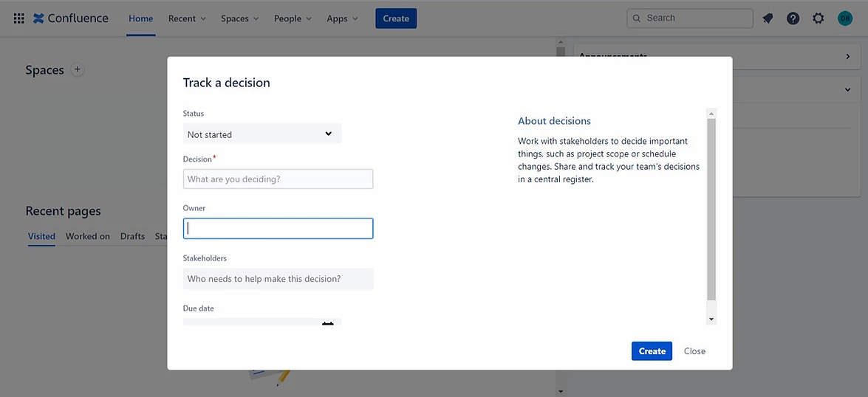Go to the Home tab
This screenshot has width=868, height=397.
pos(140,18)
